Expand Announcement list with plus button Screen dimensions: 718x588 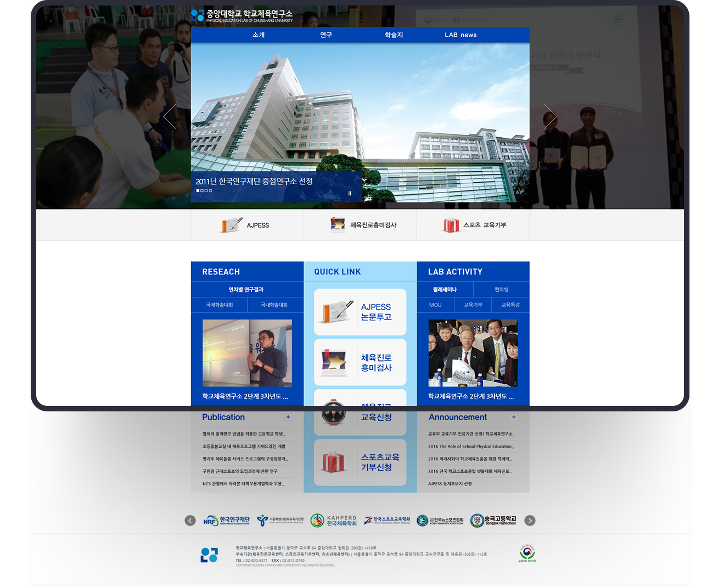(514, 417)
